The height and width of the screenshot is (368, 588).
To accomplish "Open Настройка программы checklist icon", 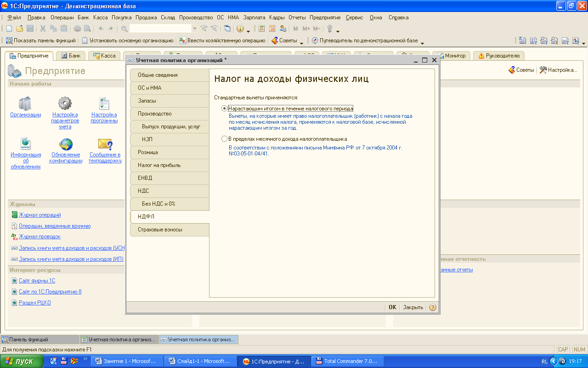I will (x=104, y=103).
